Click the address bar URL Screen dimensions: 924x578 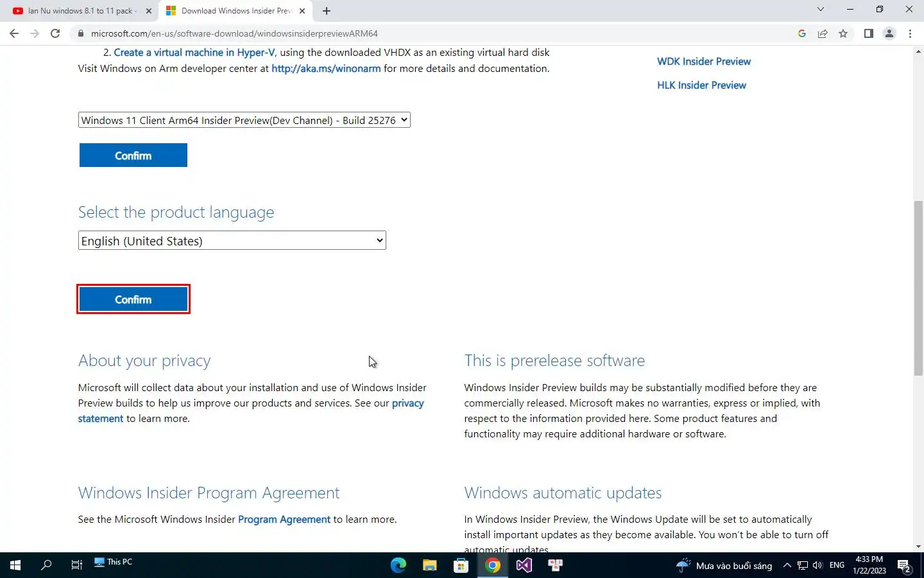click(234, 33)
